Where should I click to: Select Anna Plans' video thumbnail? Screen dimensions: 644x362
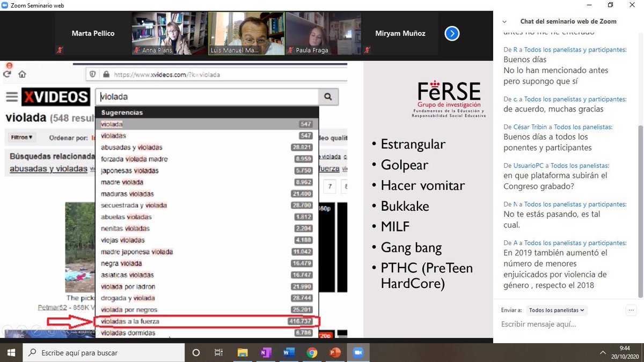click(x=170, y=33)
